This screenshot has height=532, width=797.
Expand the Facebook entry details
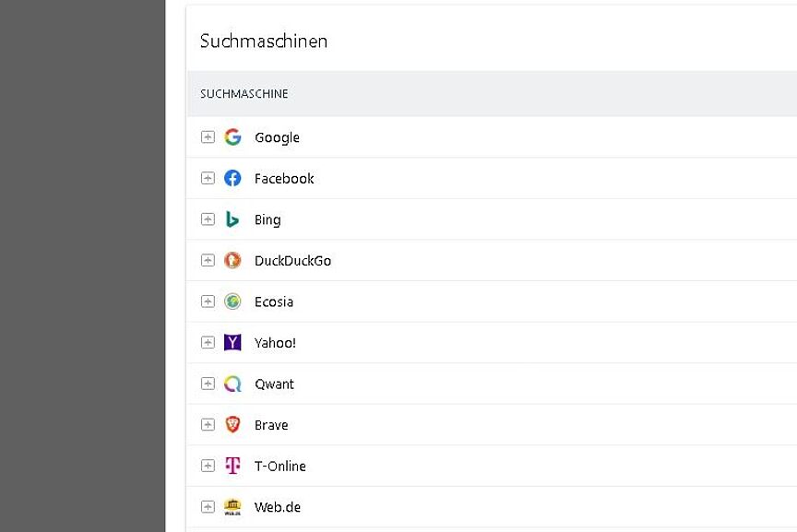click(x=208, y=178)
